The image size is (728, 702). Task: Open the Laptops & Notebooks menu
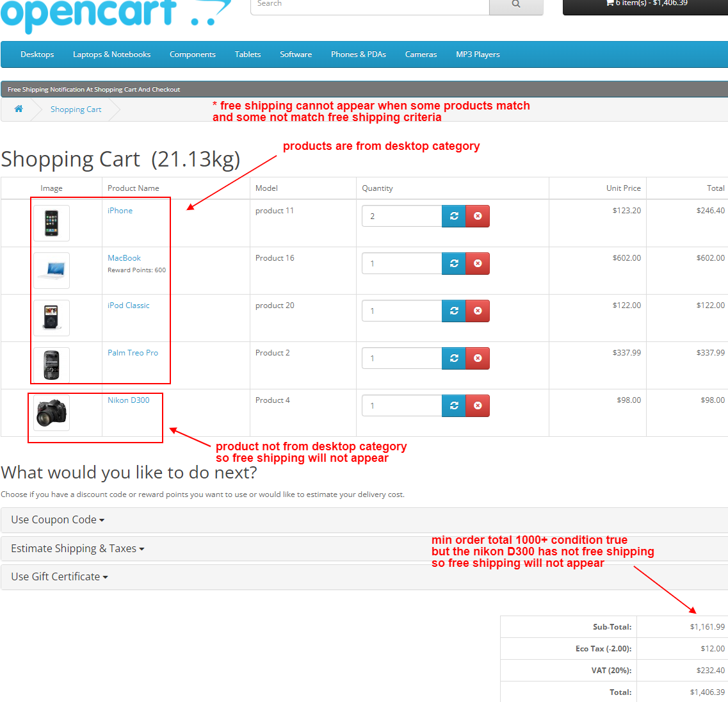click(111, 54)
